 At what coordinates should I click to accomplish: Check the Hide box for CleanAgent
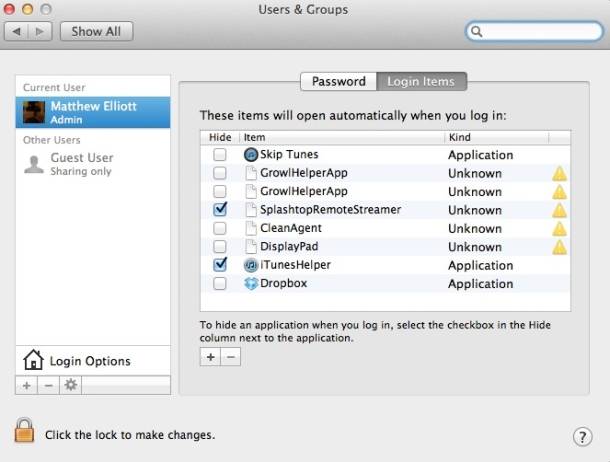click(220, 228)
